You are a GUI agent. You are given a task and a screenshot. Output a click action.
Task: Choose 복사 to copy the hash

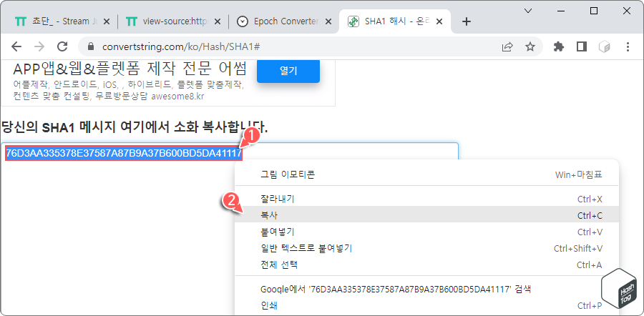click(426, 215)
